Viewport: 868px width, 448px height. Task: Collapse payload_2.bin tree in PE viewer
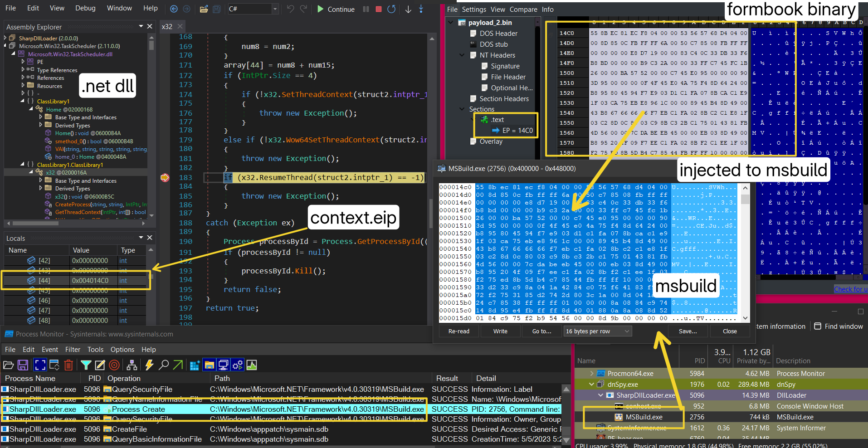tap(450, 22)
